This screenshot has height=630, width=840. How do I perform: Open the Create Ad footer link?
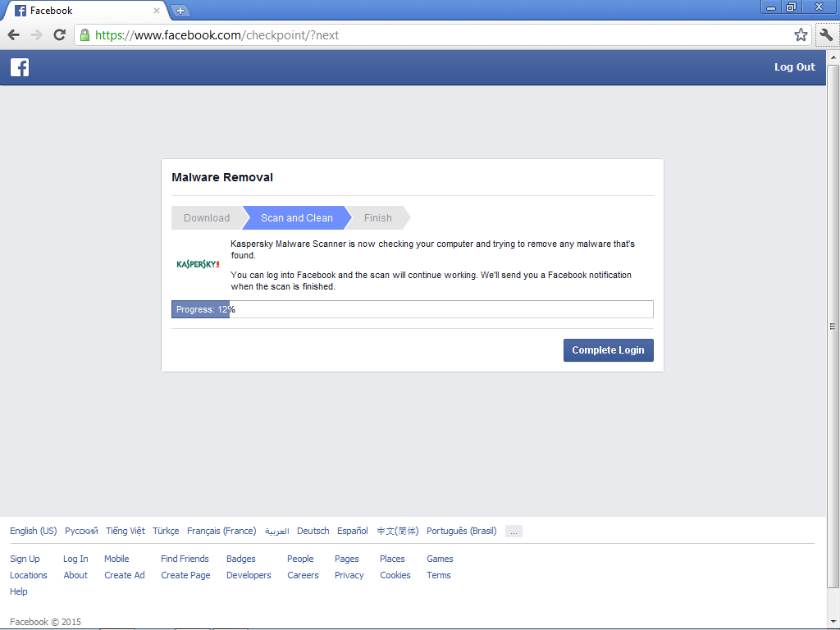pyautogui.click(x=125, y=575)
